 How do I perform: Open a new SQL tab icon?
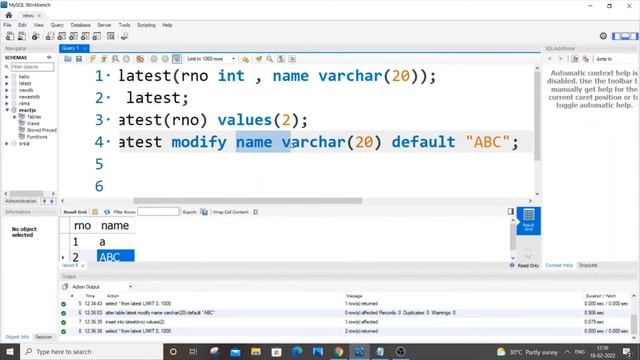10,36
